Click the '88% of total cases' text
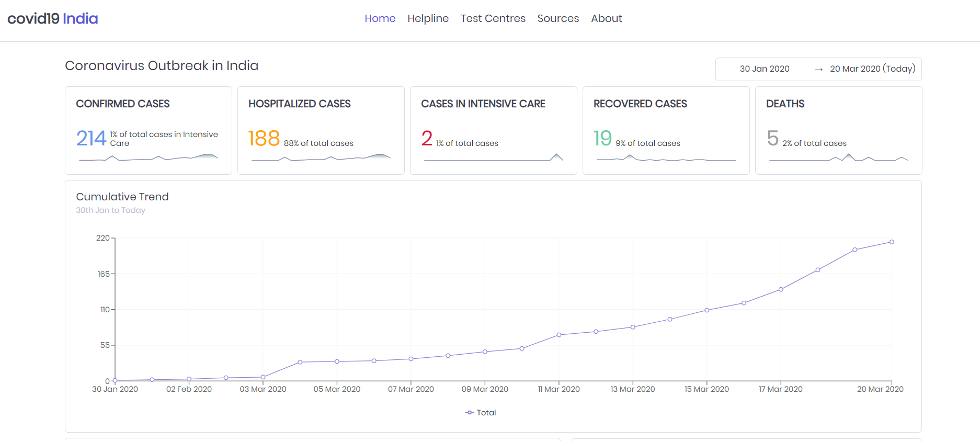This screenshot has width=980, height=441. 318,143
